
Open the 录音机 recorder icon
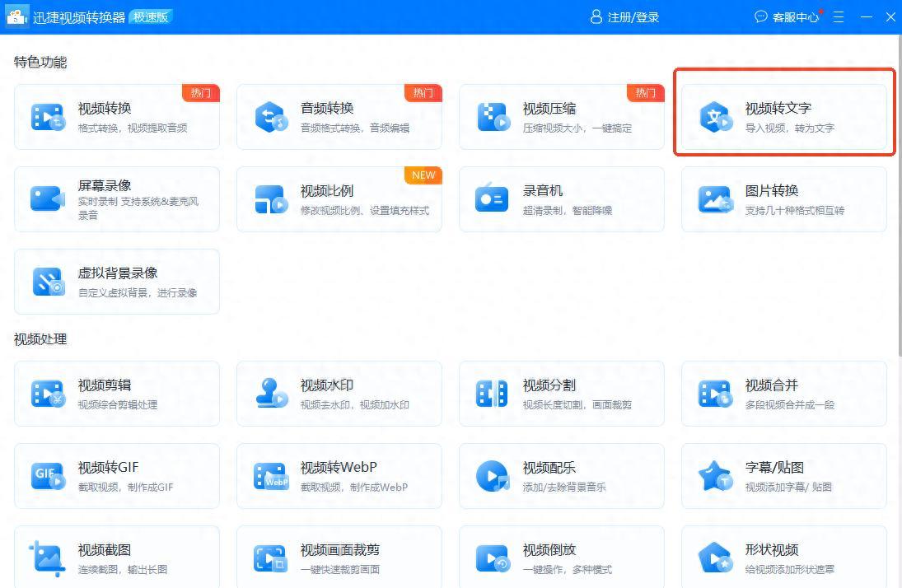tap(493, 199)
